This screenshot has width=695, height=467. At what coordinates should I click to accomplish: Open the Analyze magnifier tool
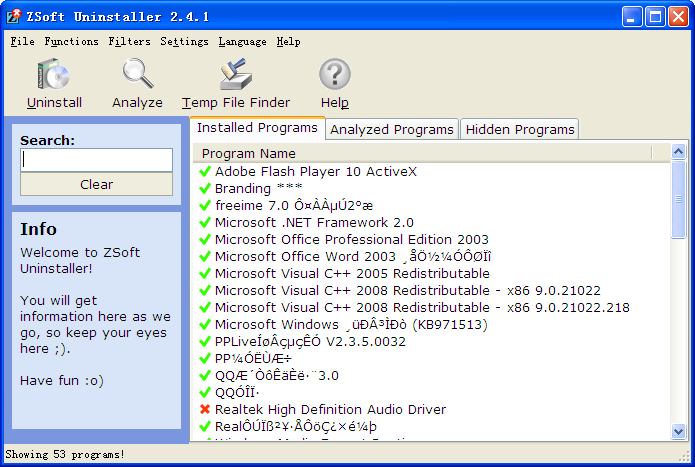point(137,75)
